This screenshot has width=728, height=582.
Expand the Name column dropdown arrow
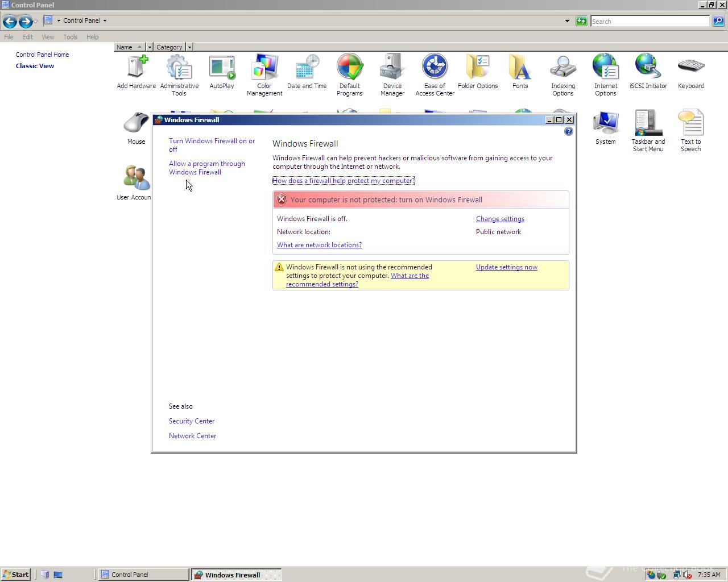point(150,47)
